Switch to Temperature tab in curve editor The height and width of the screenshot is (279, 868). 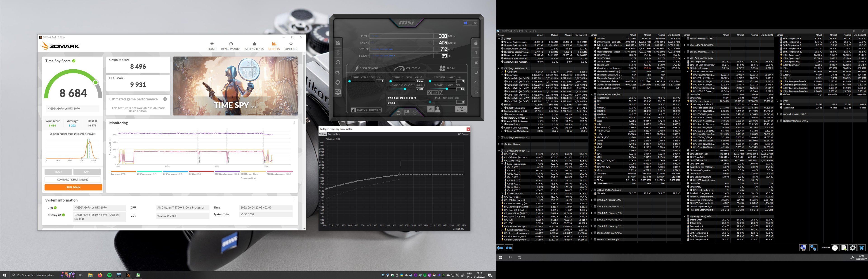[x=334, y=134]
